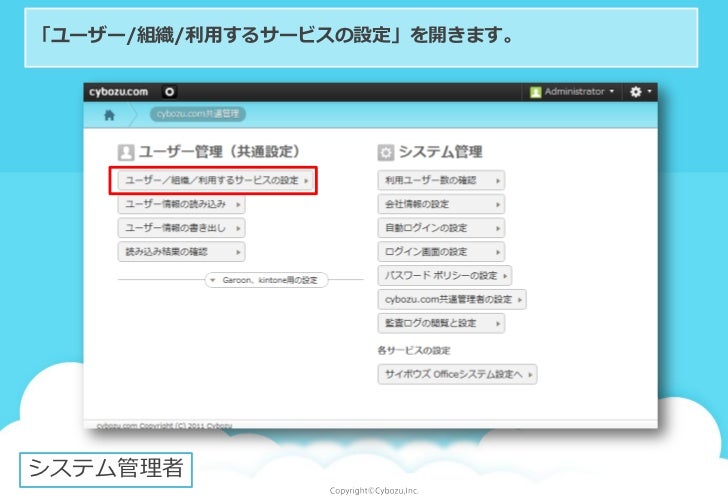
Task: Click the cybozu.com logo
Action: [x=118, y=92]
